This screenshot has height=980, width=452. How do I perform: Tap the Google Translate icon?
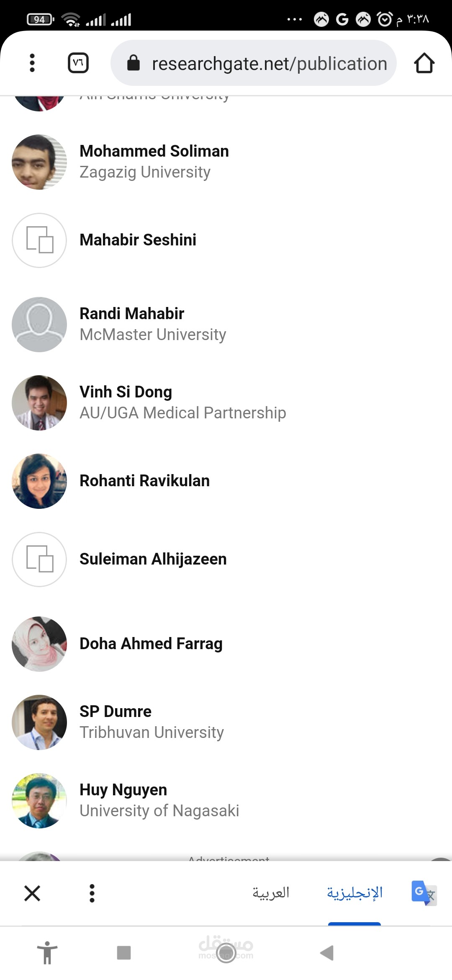click(424, 893)
